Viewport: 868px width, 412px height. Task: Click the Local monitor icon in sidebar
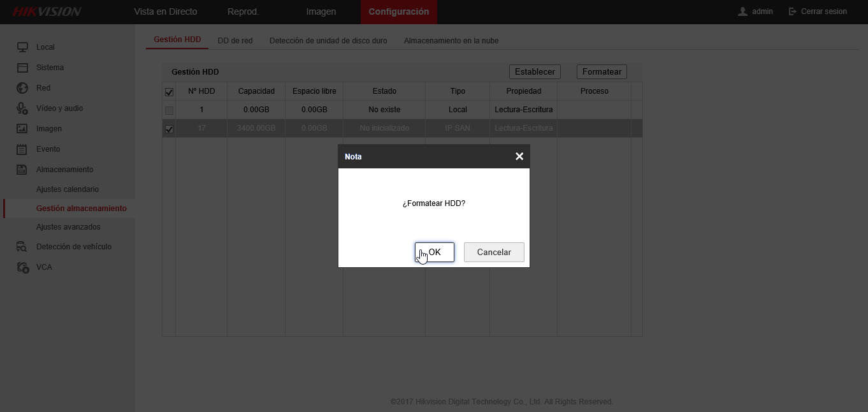click(22, 47)
